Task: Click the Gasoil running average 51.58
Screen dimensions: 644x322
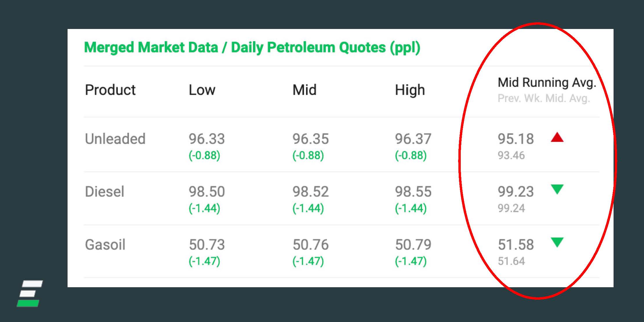Action: pyautogui.click(x=516, y=245)
